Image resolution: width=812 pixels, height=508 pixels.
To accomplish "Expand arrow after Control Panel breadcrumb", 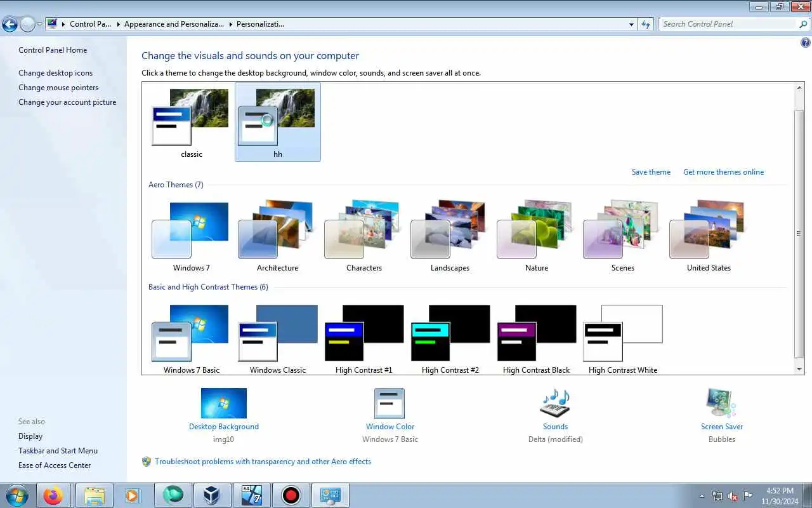I will click(117, 24).
